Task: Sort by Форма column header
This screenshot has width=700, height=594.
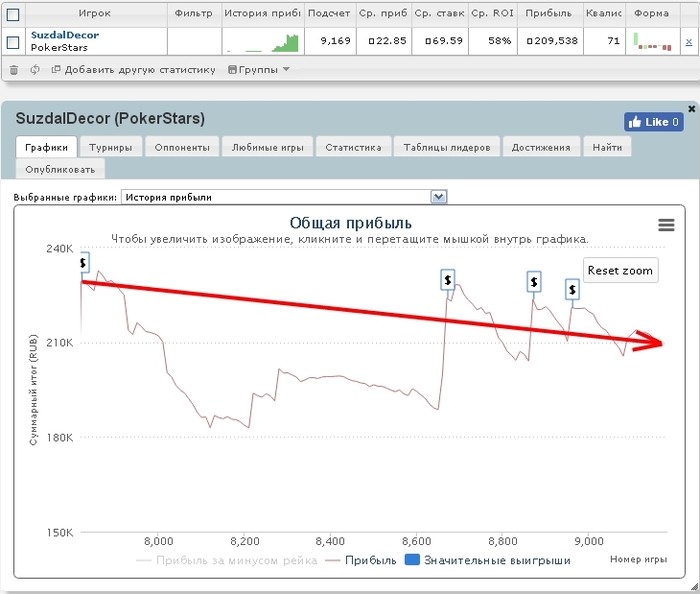Action: (651, 13)
